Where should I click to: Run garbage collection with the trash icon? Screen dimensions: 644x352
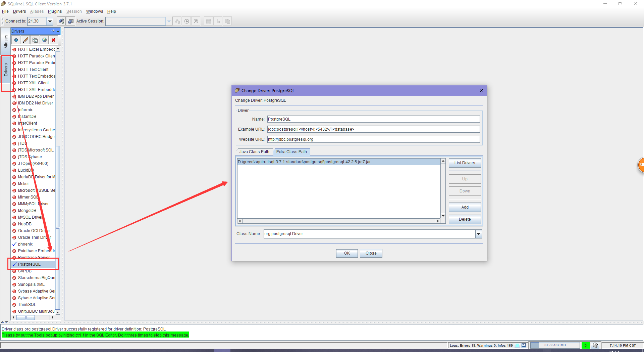(x=595, y=345)
